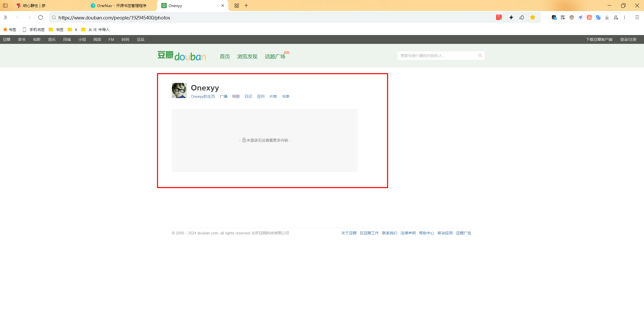Expand the double-chevron toolbar overflow
Viewport: 644px width, 310px height.
5,17
